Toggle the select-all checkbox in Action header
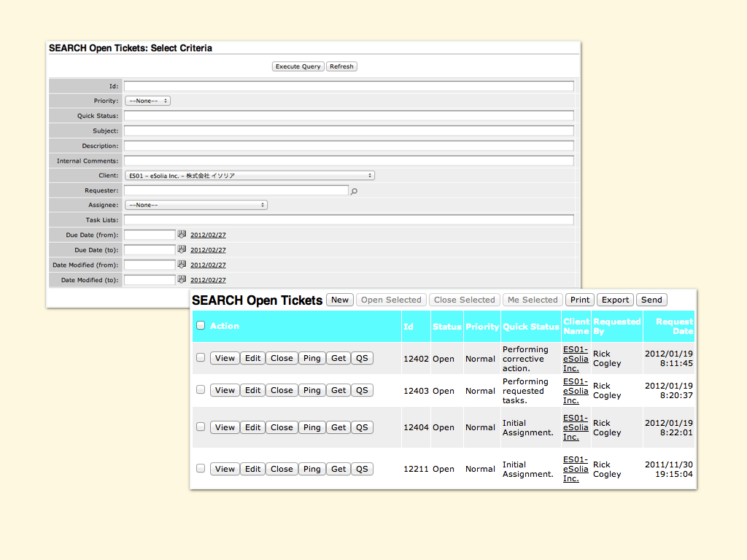Screen dimensions: 747x560 tap(201, 326)
